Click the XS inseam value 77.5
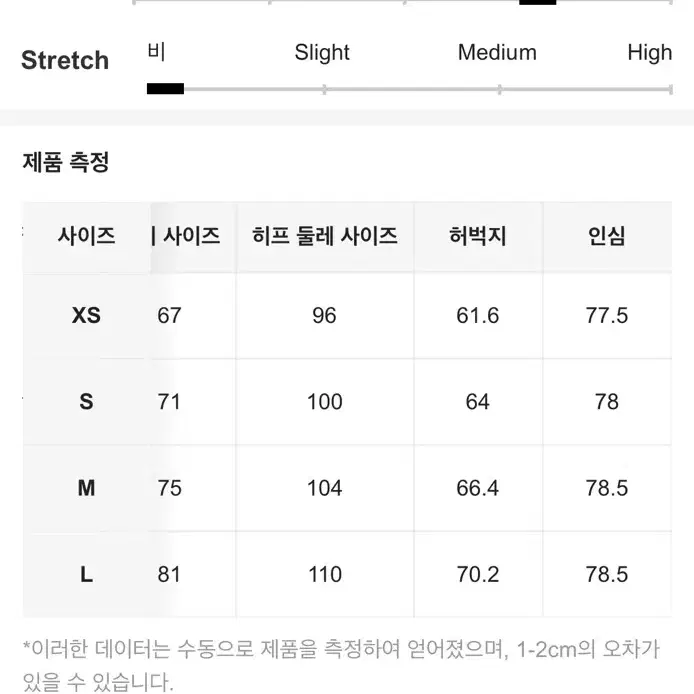 tap(606, 316)
